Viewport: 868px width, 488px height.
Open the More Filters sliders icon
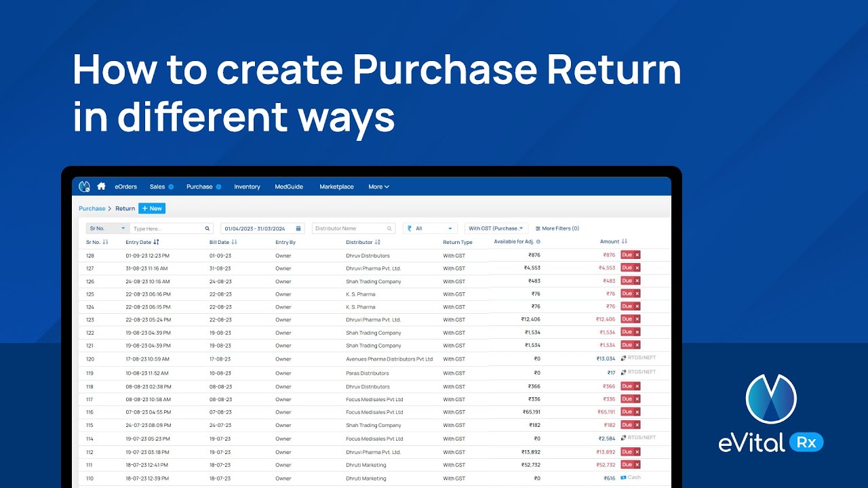[x=538, y=228]
